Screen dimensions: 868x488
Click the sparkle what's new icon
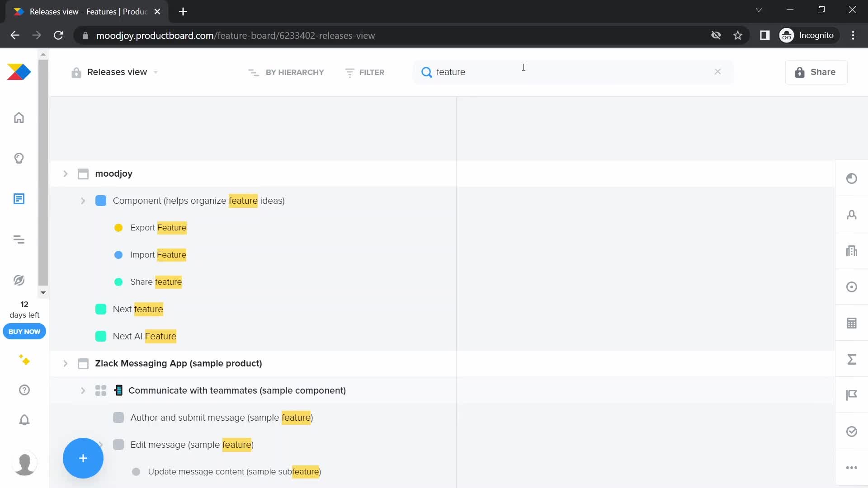24,360
